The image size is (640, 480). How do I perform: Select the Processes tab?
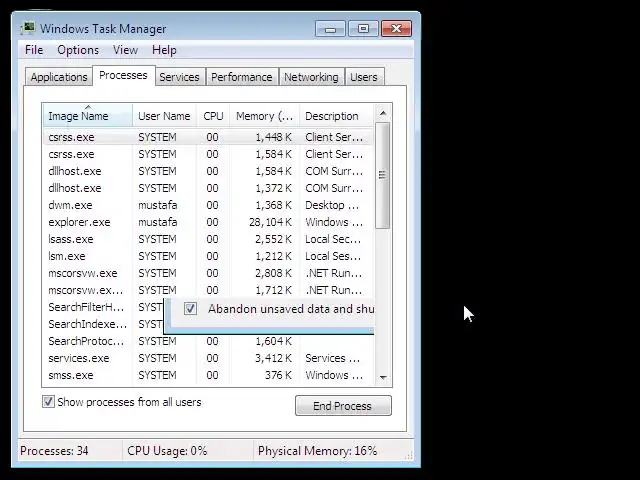(123, 76)
